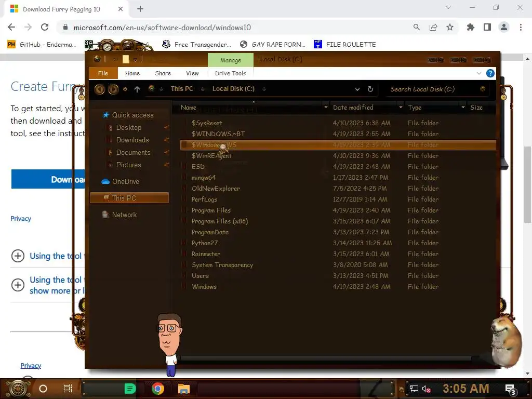Open the Type column filter dropdown
The image size is (532, 399).
click(463, 107)
